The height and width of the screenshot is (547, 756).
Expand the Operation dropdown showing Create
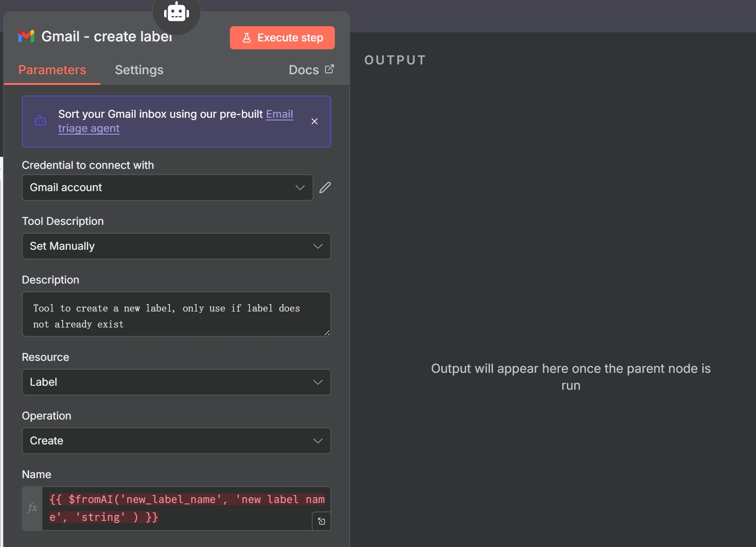tap(176, 441)
